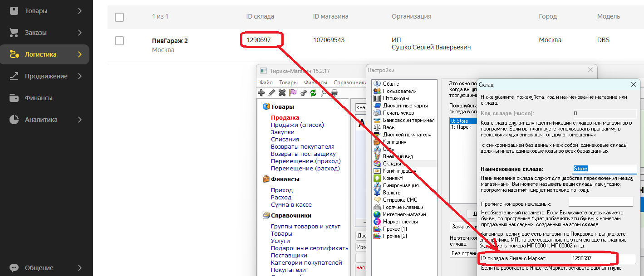
Task: Click the Префикс номеров накладных field
Action: [x=600, y=202]
